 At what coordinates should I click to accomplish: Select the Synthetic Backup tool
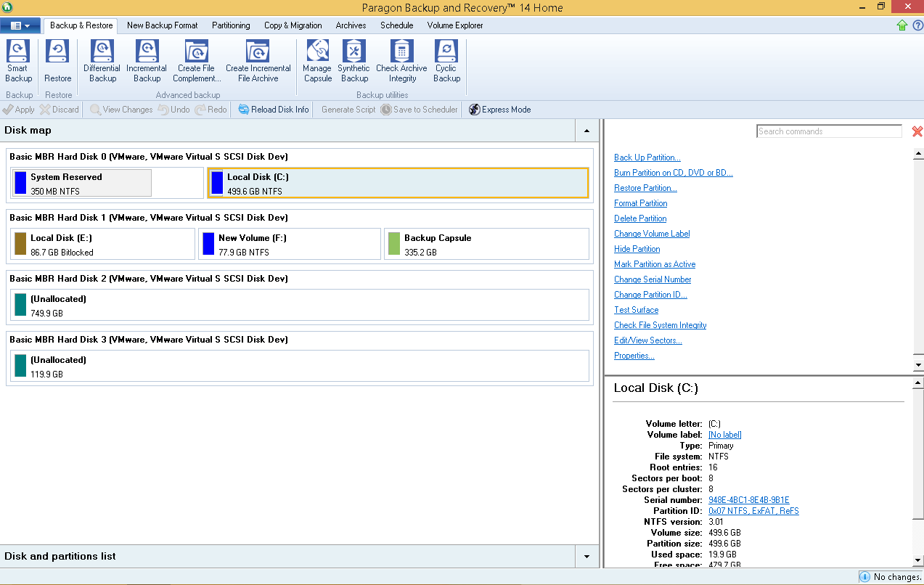tap(354, 61)
